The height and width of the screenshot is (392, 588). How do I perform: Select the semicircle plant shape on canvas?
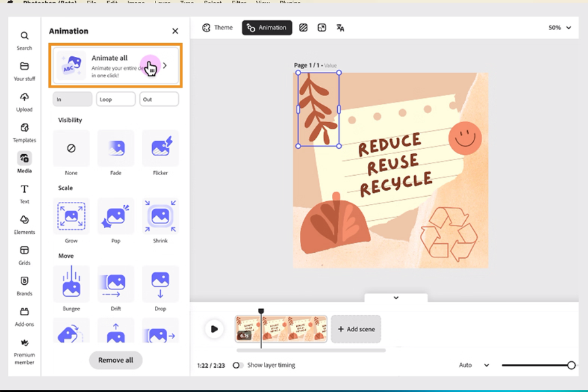click(336, 223)
